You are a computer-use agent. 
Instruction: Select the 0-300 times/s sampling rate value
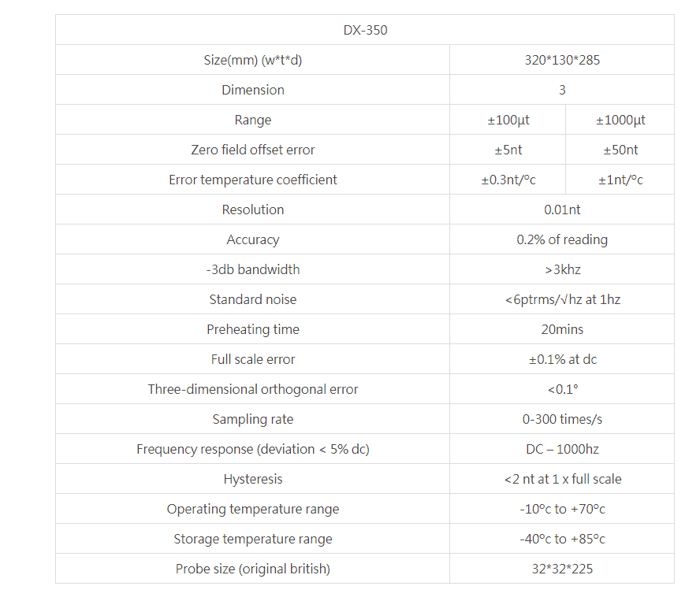[x=562, y=419]
